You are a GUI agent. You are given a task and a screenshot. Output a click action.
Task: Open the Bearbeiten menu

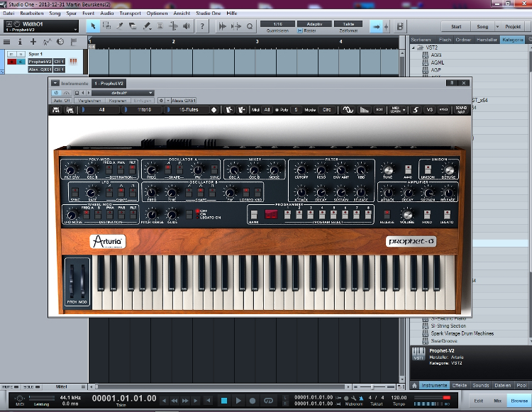pos(31,13)
